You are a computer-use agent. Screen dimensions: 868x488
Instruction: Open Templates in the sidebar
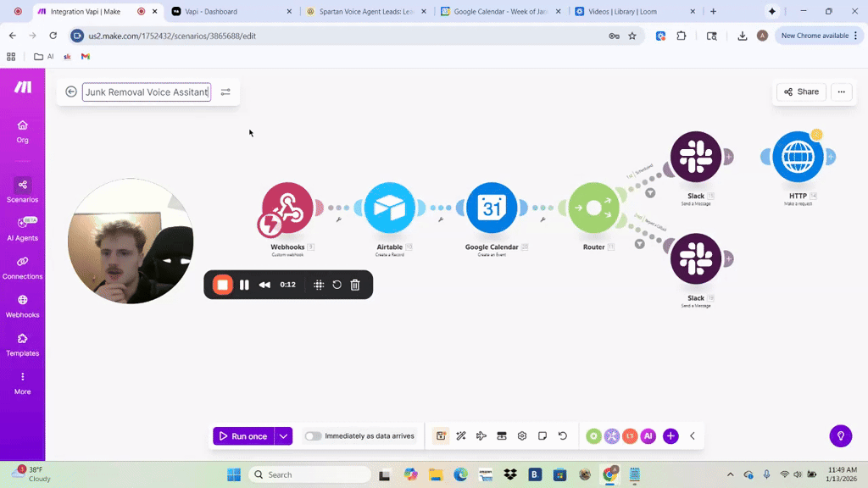click(x=22, y=345)
